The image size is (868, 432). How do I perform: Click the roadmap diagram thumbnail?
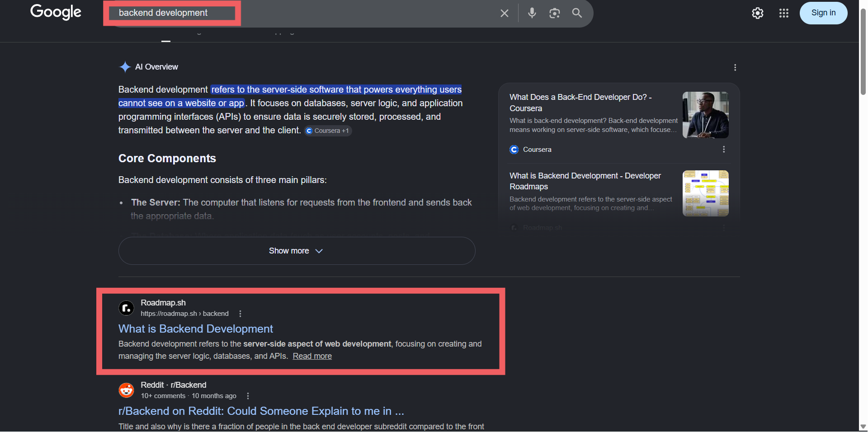click(705, 193)
